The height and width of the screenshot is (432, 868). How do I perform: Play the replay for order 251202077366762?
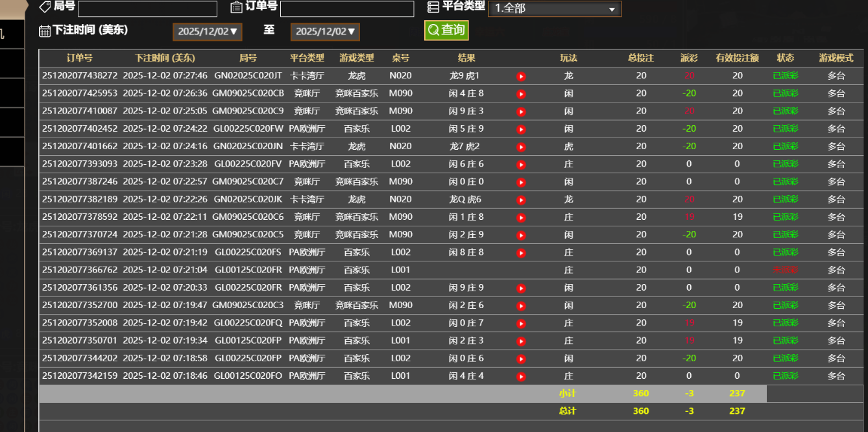521,270
